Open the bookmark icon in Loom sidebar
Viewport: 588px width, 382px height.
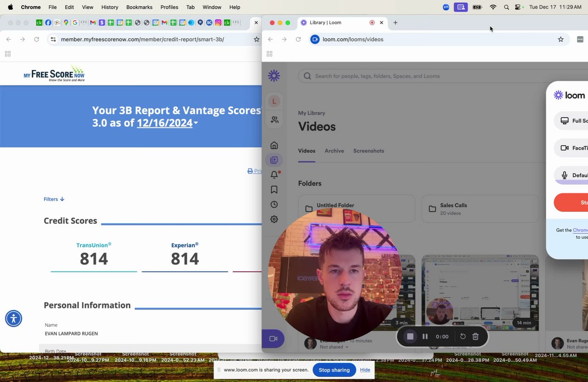(274, 189)
